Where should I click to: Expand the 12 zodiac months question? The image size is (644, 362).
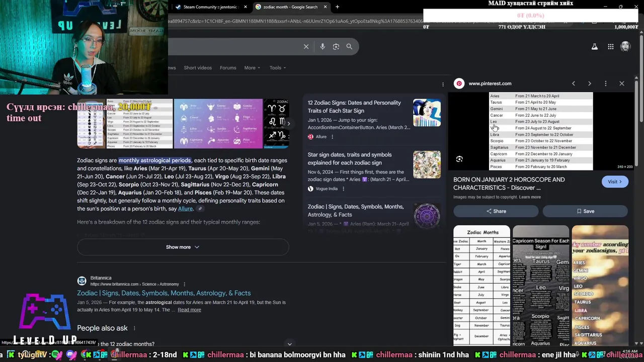pos(183,344)
